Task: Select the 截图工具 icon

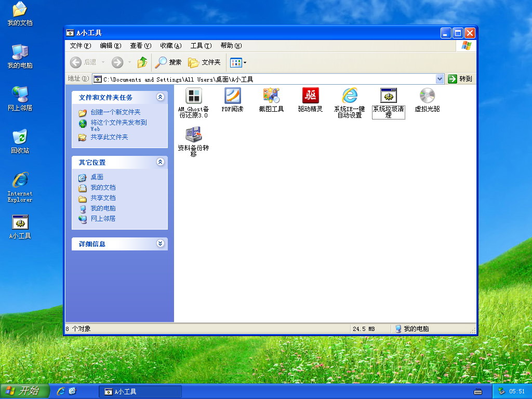Action: 271,96
